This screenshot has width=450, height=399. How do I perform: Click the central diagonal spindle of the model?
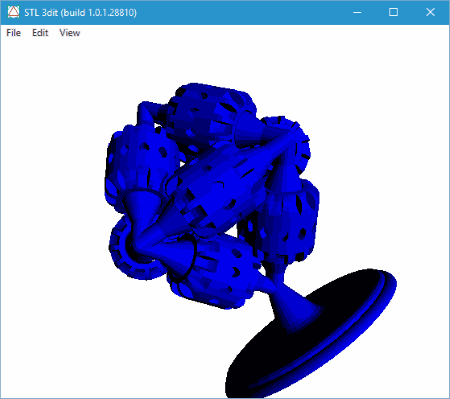point(217,187)
